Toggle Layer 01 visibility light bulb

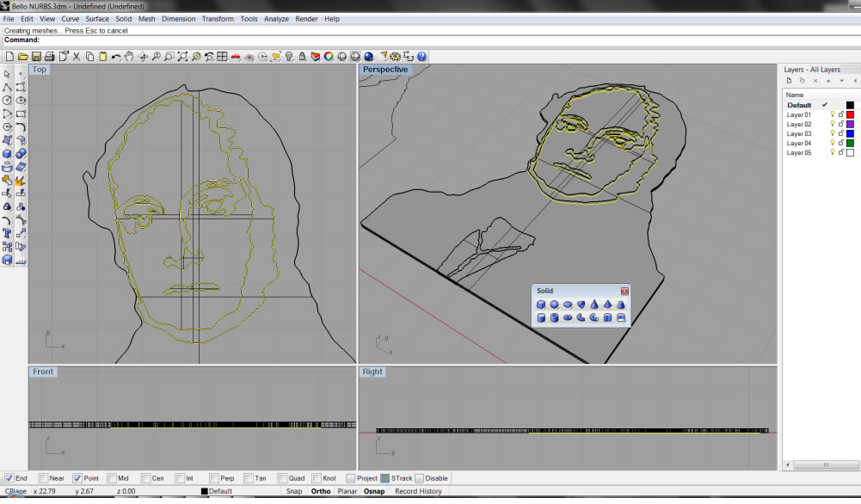tap(833, 114)
